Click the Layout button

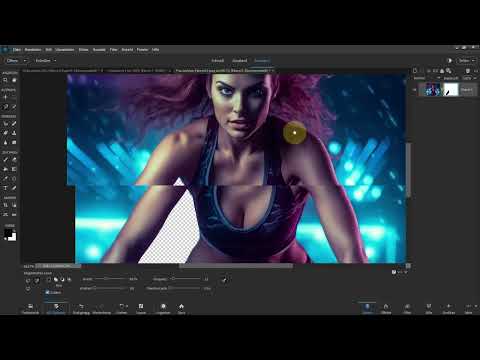[x=141, y=309]
